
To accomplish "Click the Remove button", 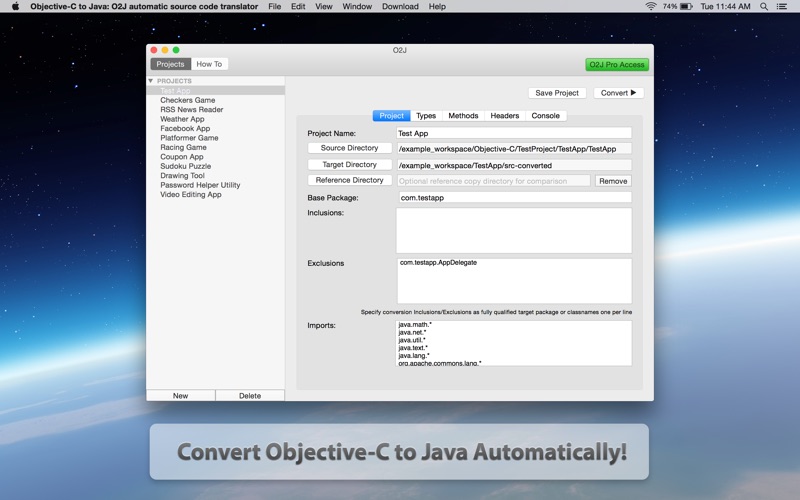I will 613,181.
